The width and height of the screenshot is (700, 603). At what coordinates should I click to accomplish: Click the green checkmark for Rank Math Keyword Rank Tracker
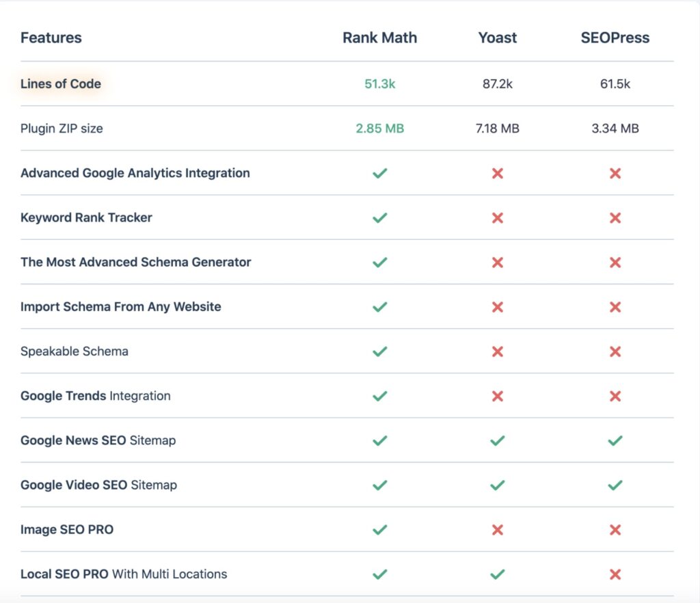(380, 217)
